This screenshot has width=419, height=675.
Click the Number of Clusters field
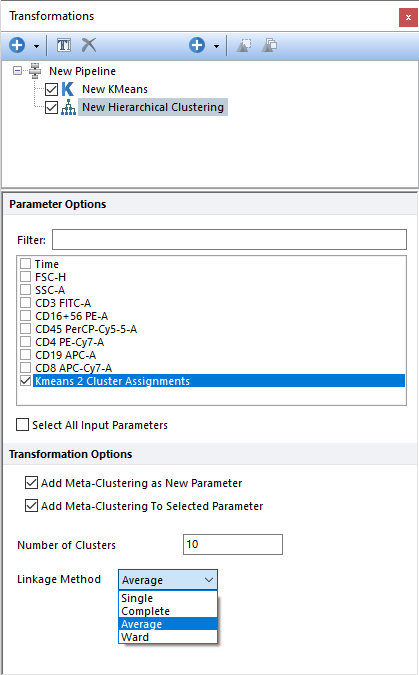pyautogui.click(x=233, y=544)
